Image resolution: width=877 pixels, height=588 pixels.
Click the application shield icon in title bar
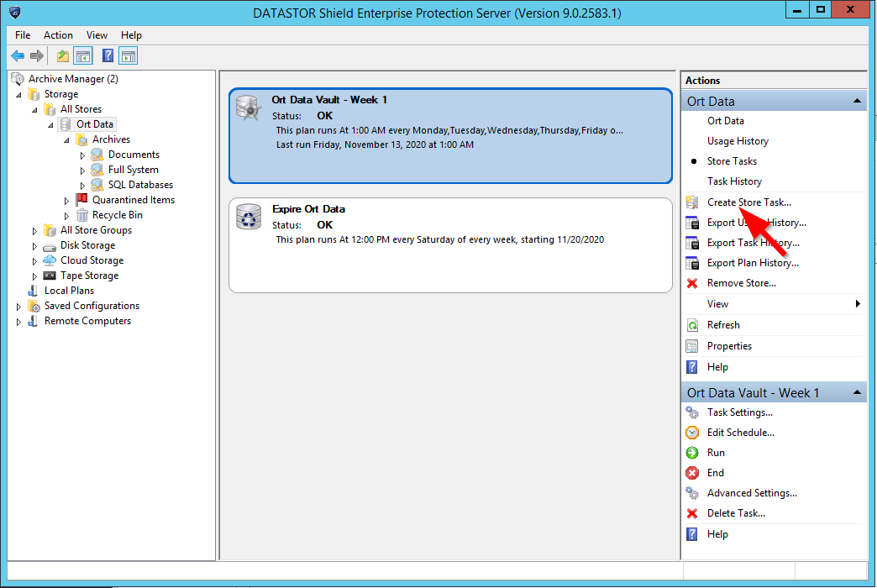click(x=15, y=12)
